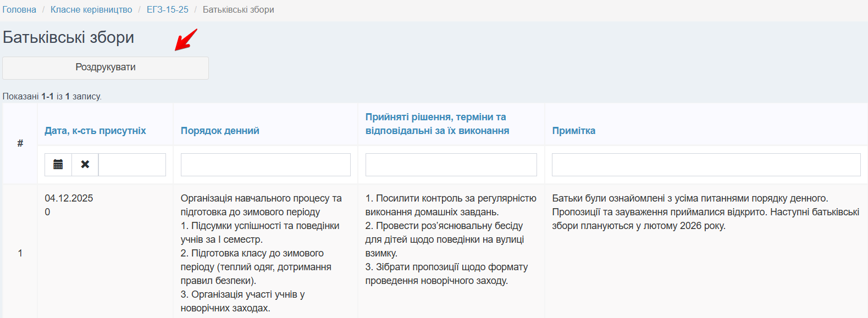Select the 04.12.2025 date cell
The image size is (868, 318).
pyautogui.click(x=69, y=198)
